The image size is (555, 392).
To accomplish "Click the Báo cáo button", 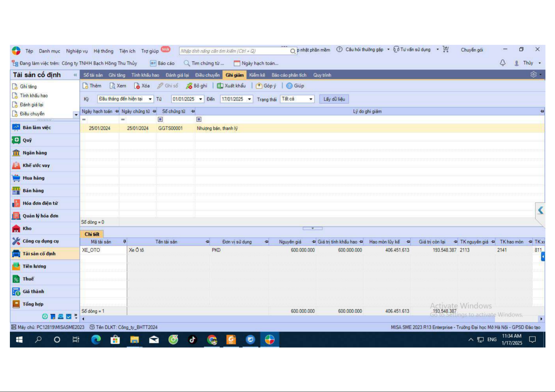I will click(x=162, y=63).
